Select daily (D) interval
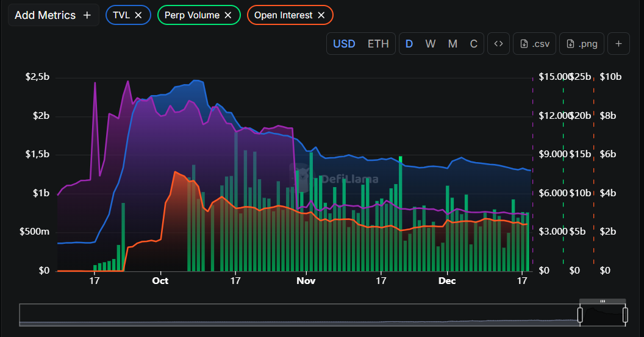 click(409, 44)
